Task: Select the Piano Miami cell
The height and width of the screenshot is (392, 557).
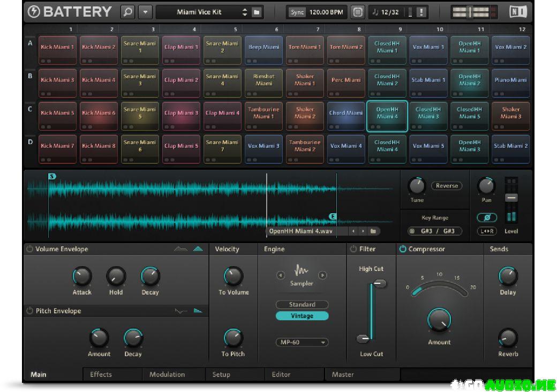Action: [x=511, y=83]
